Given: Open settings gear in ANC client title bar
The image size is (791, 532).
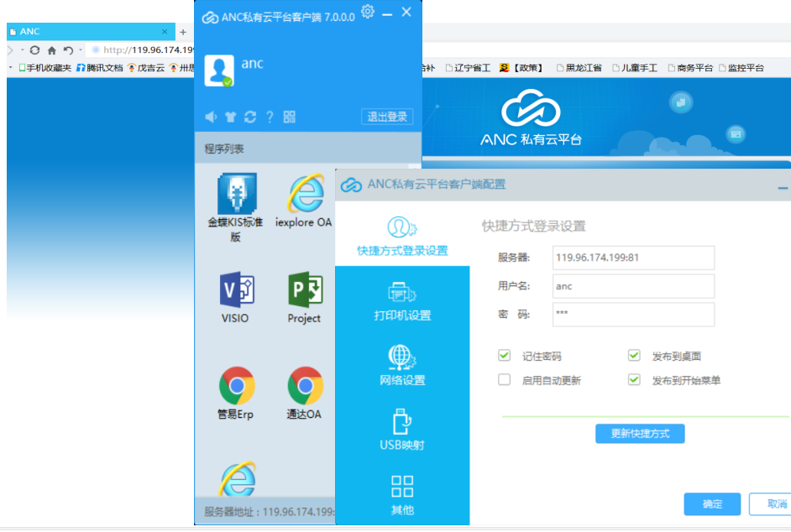Looking at the screenshot, I should pos(368,12).
